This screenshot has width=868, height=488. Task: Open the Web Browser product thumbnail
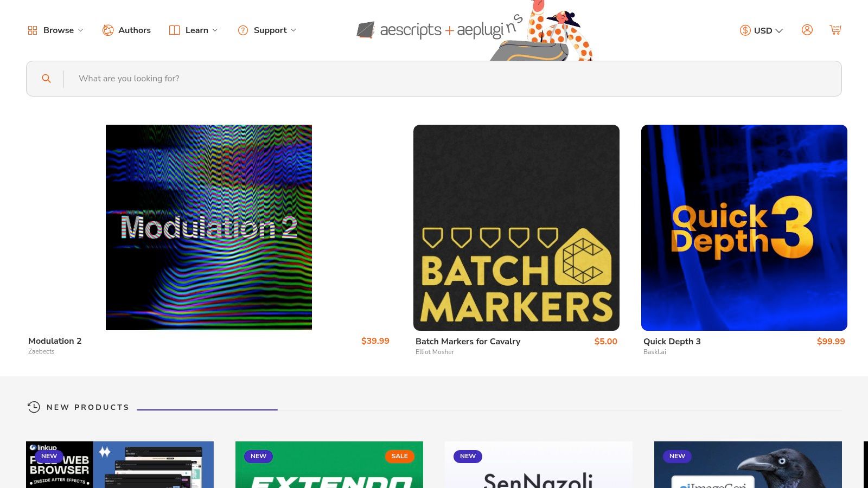tap(120, 465)
